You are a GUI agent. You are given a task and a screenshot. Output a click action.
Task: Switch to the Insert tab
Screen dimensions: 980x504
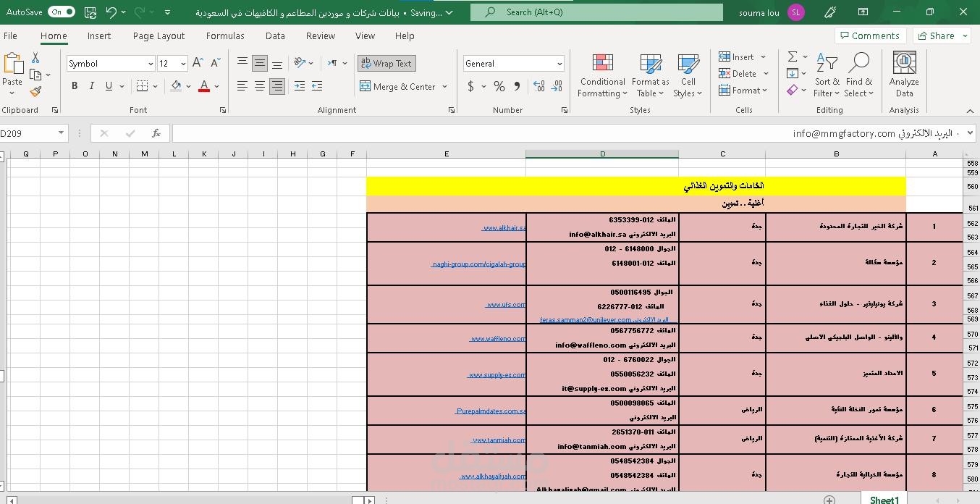pyautogui.click(x=99, y=35)
